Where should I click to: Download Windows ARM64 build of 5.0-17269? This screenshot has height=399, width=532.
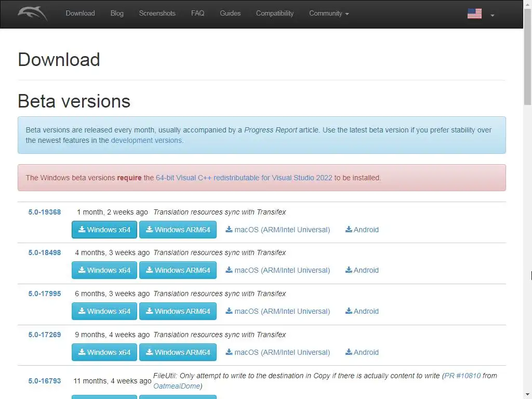[x=178, y=353]
